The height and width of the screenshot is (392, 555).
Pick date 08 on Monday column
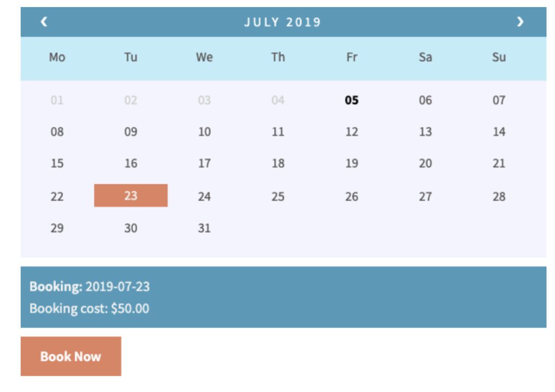[x=57, y=132]
